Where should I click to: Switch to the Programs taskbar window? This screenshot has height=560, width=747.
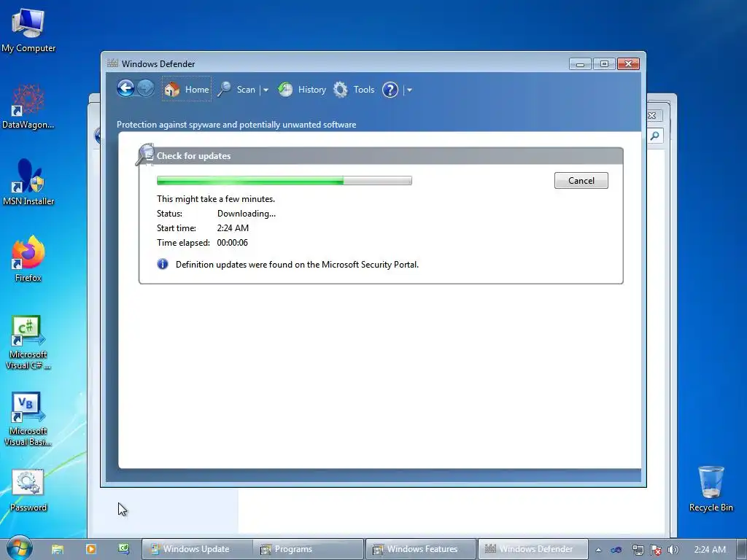(309, 549)
